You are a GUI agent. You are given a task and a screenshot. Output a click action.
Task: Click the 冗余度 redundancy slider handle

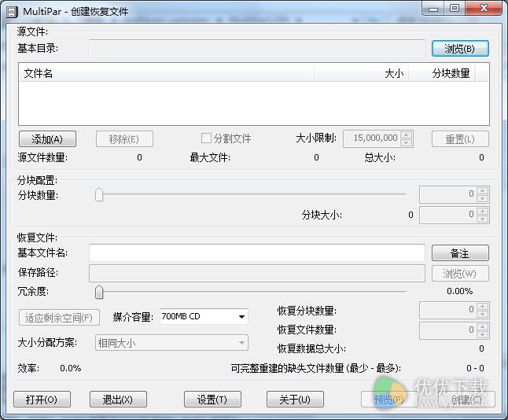coord(99,292)
